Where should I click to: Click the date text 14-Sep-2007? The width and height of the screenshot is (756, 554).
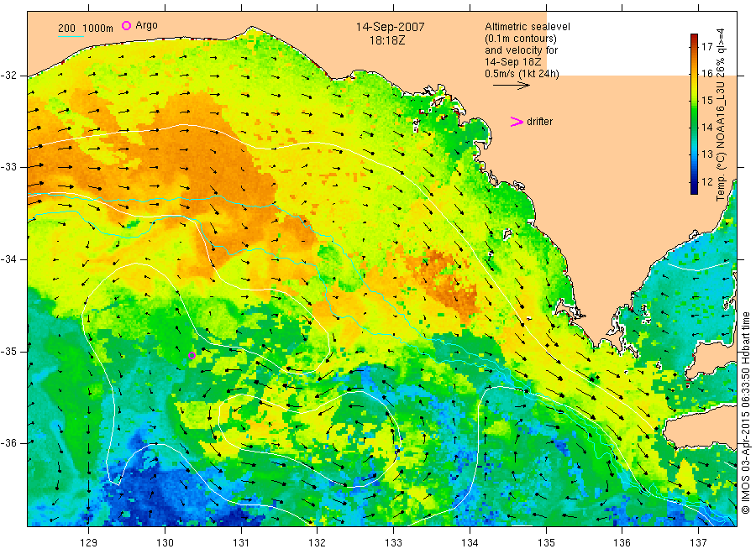click(x=390, y=27)
